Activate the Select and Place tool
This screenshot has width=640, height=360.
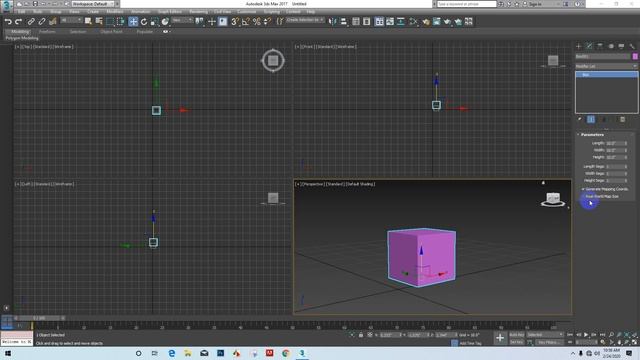click(165, 22)
